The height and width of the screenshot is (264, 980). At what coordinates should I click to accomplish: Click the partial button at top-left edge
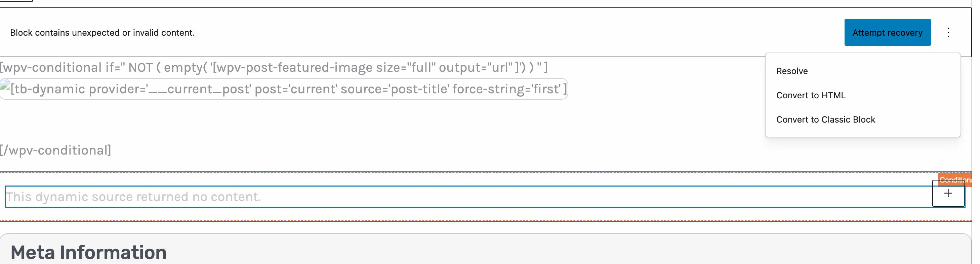(x=16, y=1)
